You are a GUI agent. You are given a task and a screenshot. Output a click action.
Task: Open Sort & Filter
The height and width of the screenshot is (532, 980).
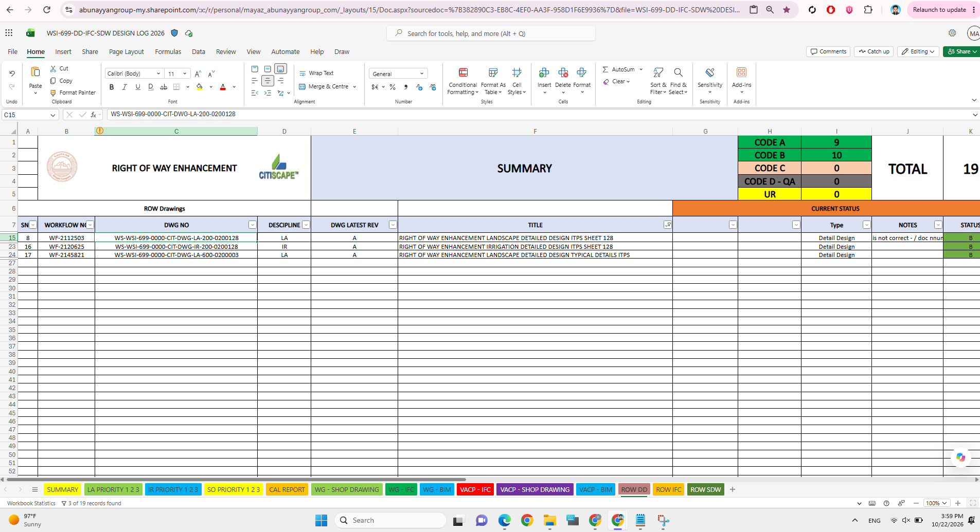click(658, 81)
